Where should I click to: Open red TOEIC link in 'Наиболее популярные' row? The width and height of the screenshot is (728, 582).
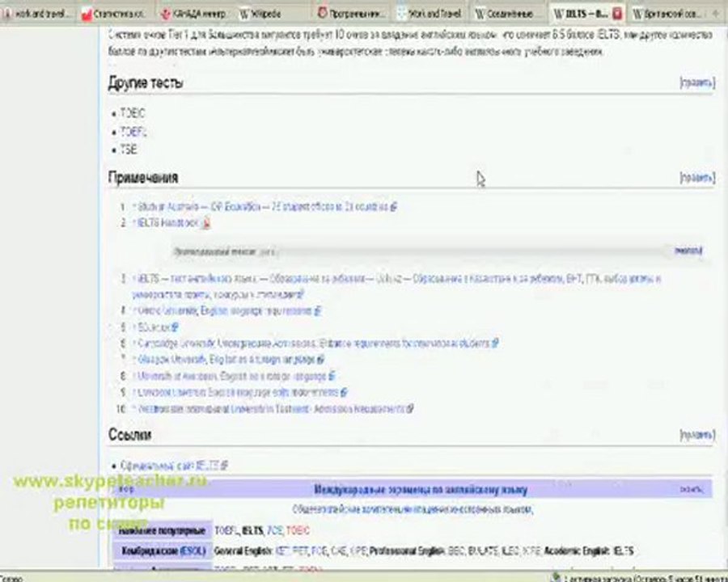(x=298, y=530)
